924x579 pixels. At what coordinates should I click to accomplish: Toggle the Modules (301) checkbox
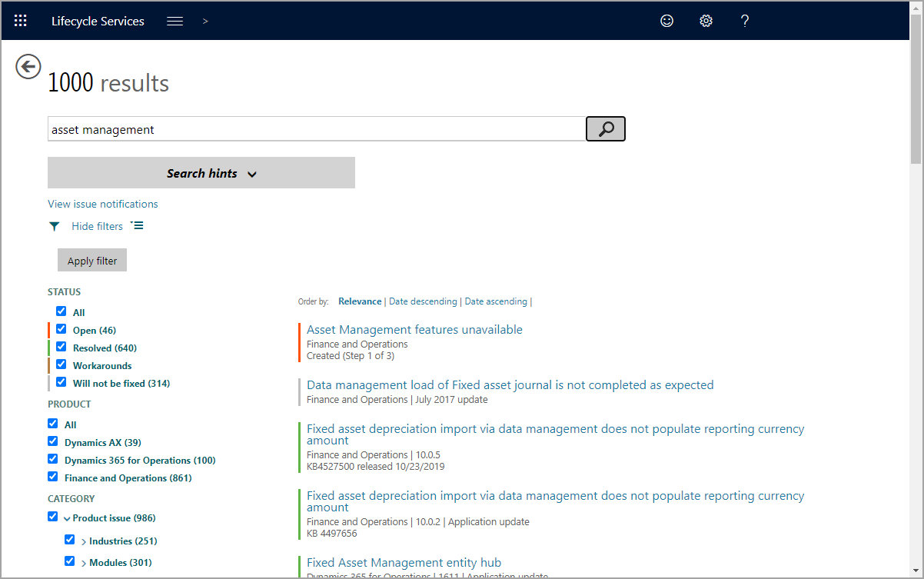pos(69,561)
